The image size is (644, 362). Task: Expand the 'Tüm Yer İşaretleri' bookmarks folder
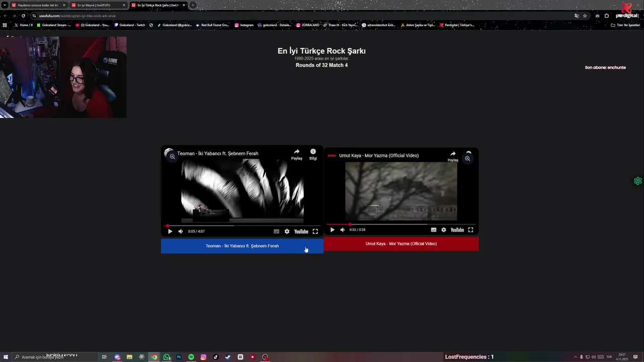click(625, 25)
